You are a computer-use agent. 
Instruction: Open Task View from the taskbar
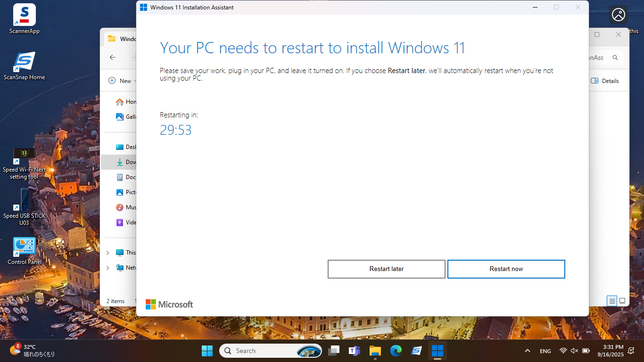click(x=334, y=351)
